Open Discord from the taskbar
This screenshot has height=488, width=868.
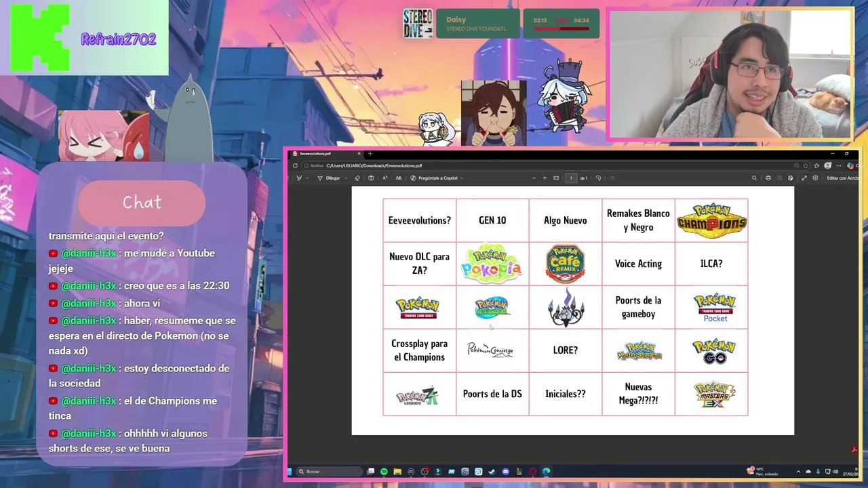pyautogui.click(x=505, y=471)
